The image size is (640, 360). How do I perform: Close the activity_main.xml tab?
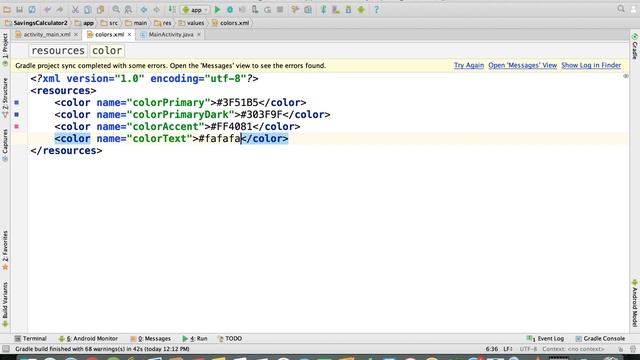tap(76, 35)
